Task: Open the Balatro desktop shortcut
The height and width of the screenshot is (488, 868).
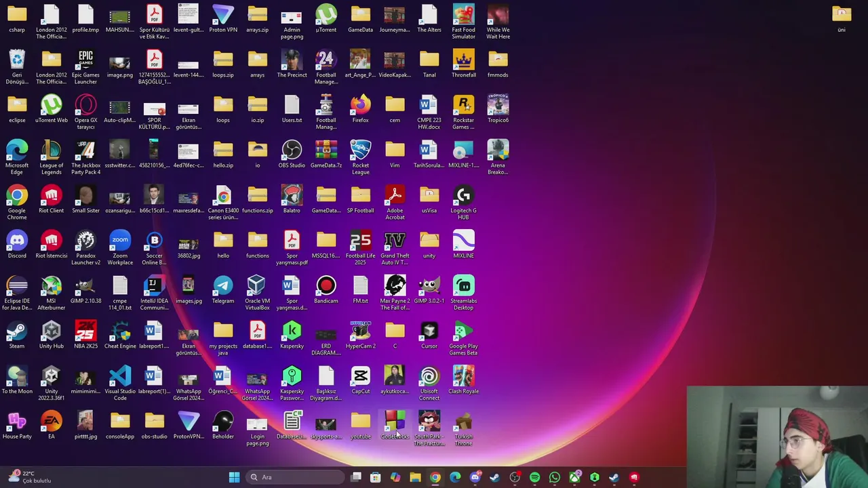Action: click(292, 199)
